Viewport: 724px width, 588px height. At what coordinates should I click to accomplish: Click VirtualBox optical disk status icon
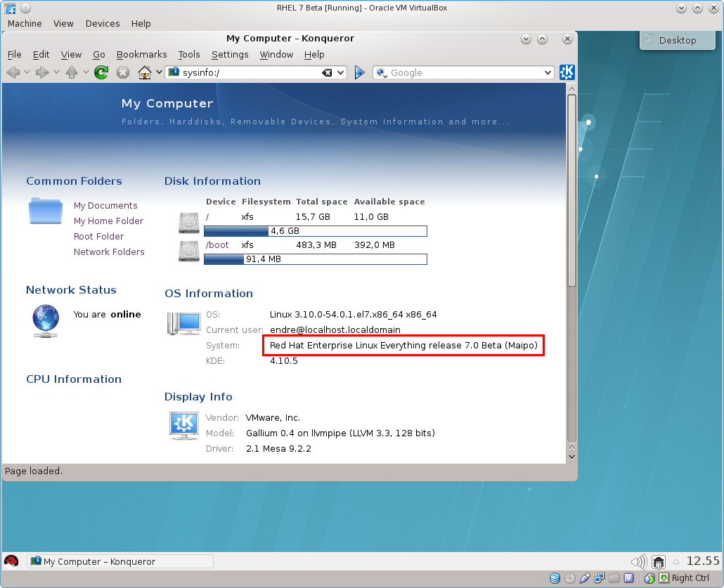coord(570,578)
